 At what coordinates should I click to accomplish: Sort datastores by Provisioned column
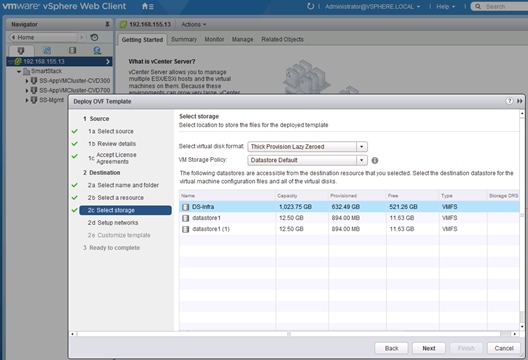tap(357, 196)
